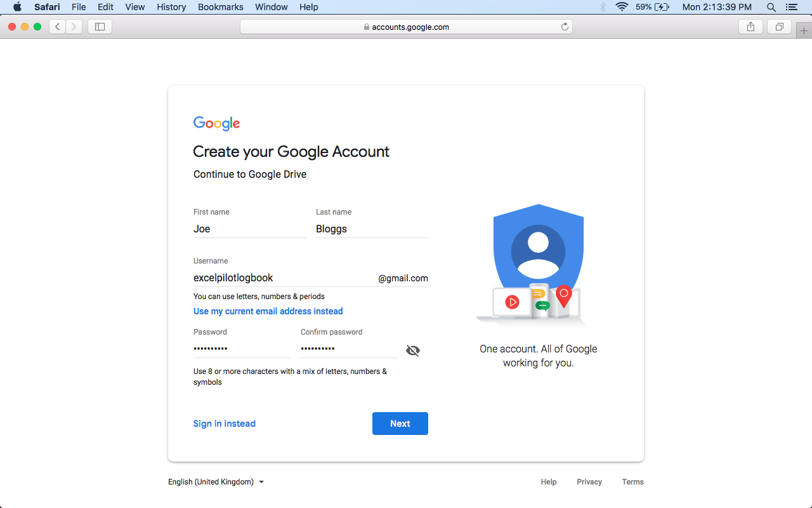
Task: Open the Apple menu
Action: tap(17, 7)
